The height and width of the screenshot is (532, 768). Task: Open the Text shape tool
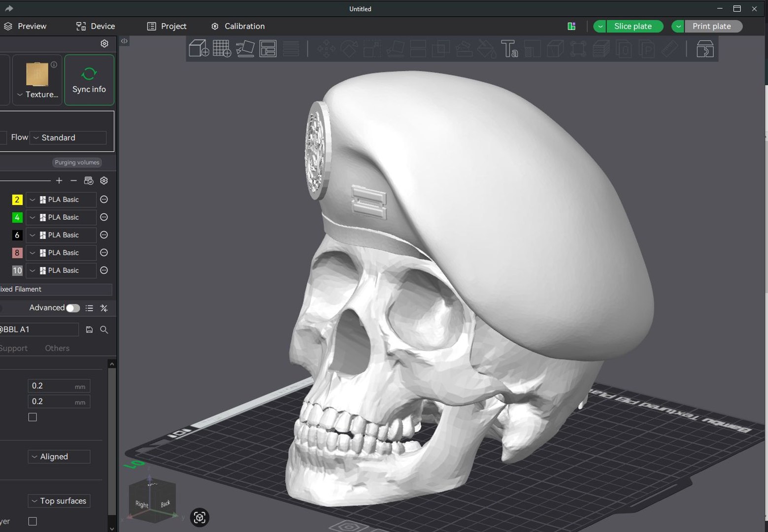[509, 49]
